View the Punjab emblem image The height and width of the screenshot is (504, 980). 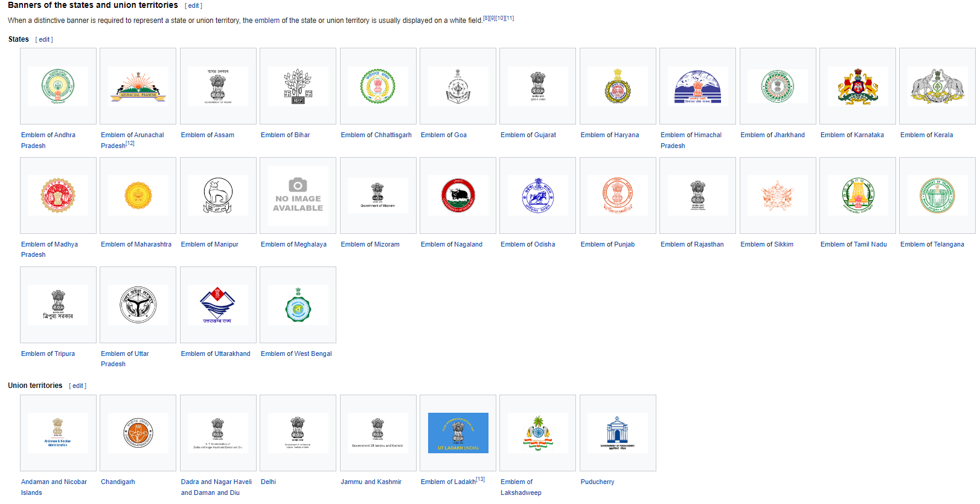(x=618, y=196)
